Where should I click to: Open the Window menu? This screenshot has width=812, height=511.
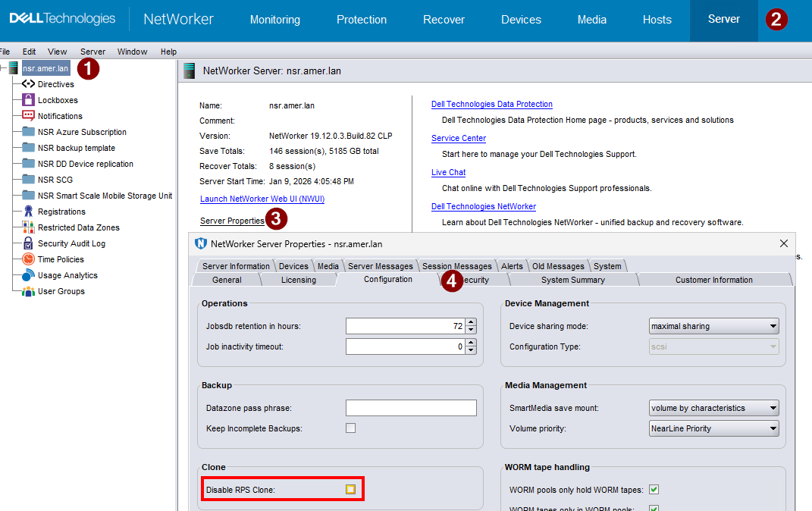(132, 52)
